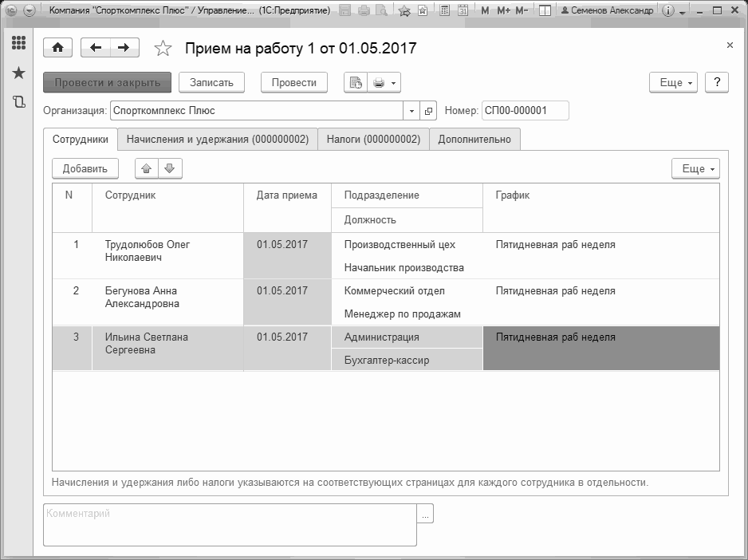Viewport: 748px width, 560px height.
Task: Click the M memory button
Action: point(485,10)
